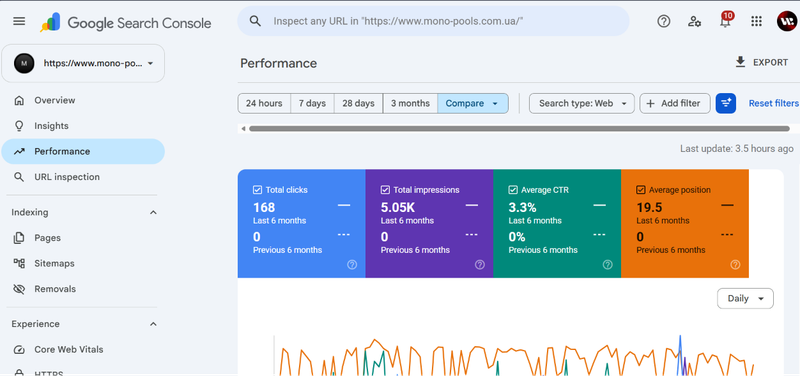
Task: Click the Performance trend arrow icon
Action: 19,152
